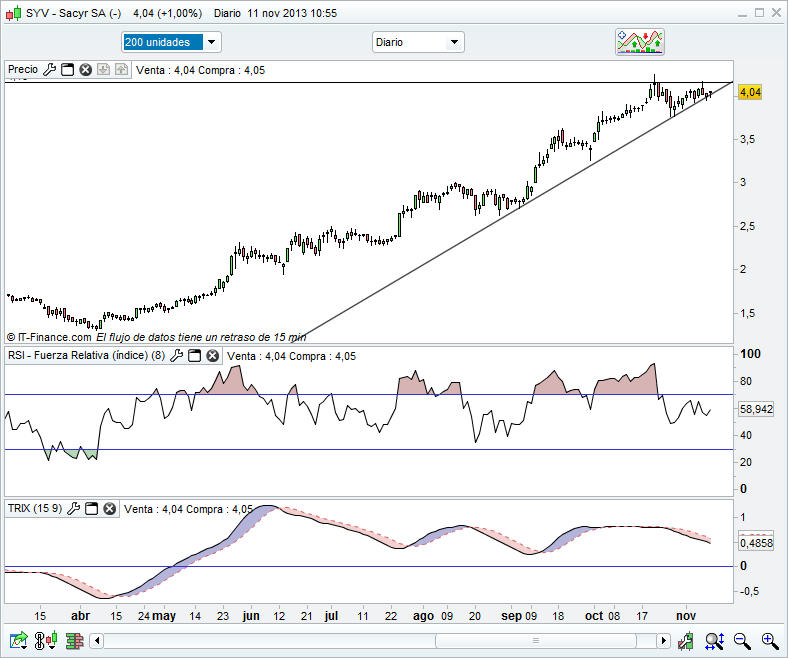
Task: Click the zoom out magnifier icon
Action: click(741, 641)
